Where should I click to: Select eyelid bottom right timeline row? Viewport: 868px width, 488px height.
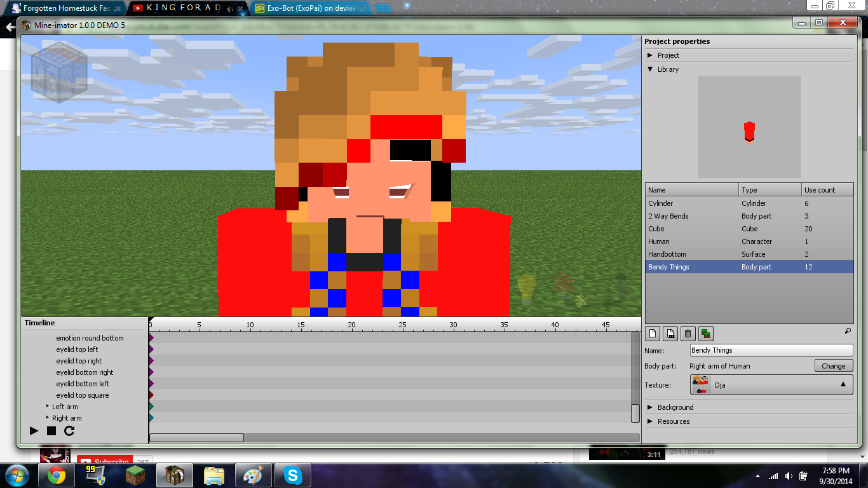tap(85, 372)
